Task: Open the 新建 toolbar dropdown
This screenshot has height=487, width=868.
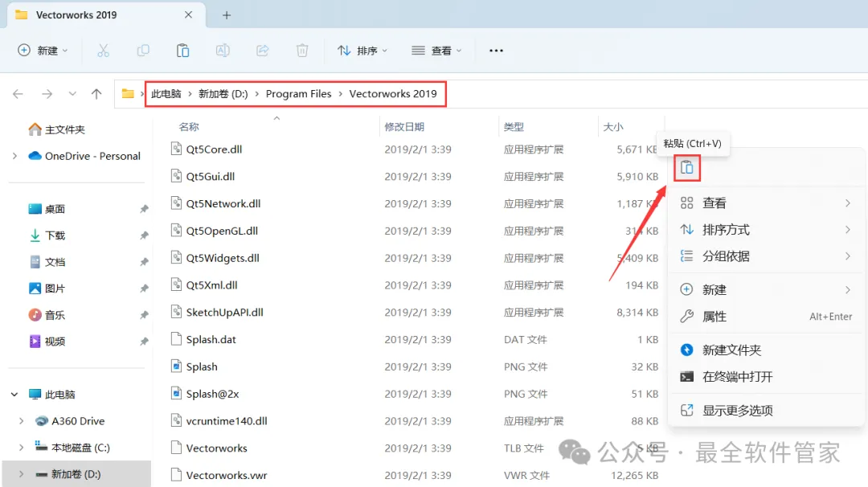Action: pyautogui.click(x=43, y=51)
